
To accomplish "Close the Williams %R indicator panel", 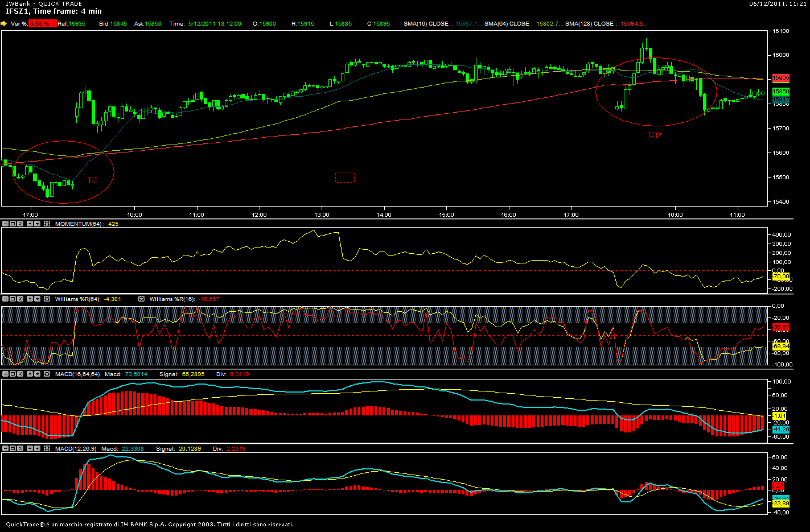I will [x=20, y=299].
